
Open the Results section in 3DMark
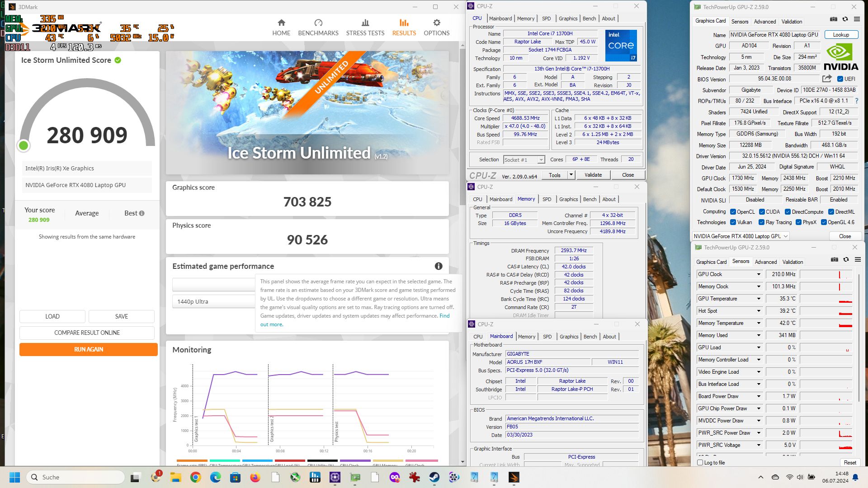404,28
